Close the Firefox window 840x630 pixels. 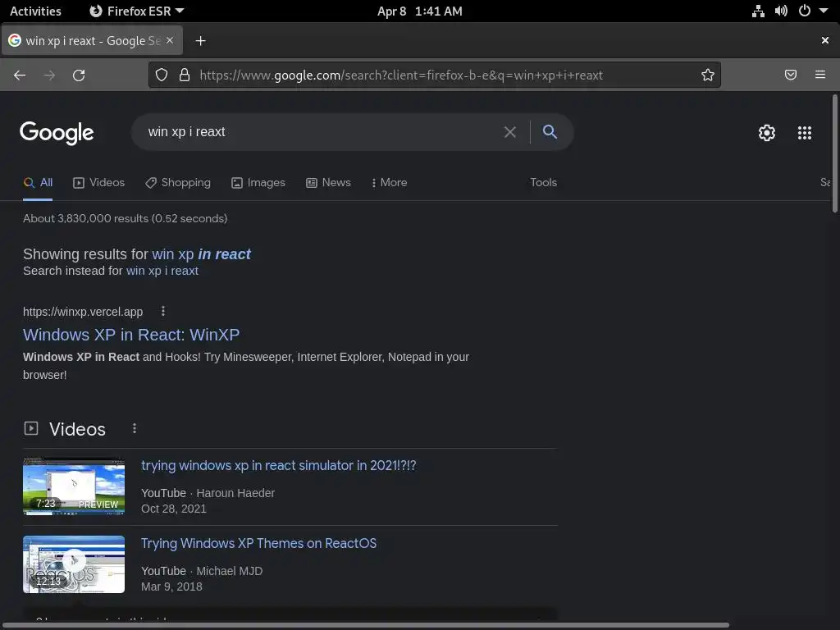click(825, 40)
